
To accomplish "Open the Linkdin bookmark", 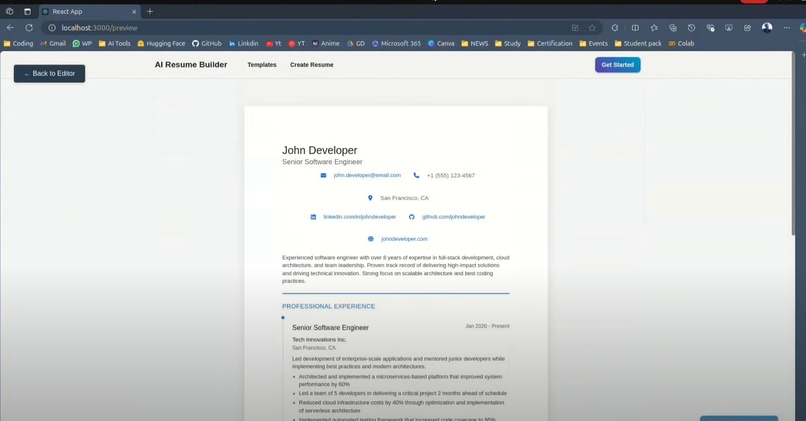I will 244,44.
